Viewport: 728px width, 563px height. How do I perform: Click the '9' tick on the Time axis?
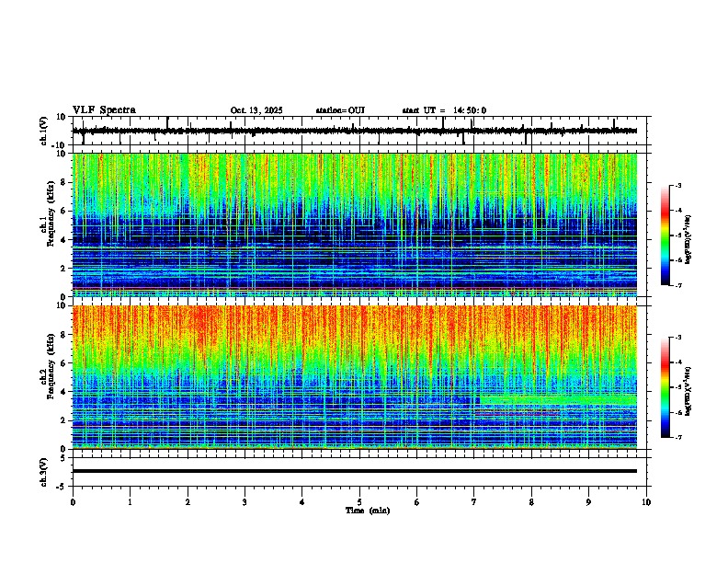588,502
